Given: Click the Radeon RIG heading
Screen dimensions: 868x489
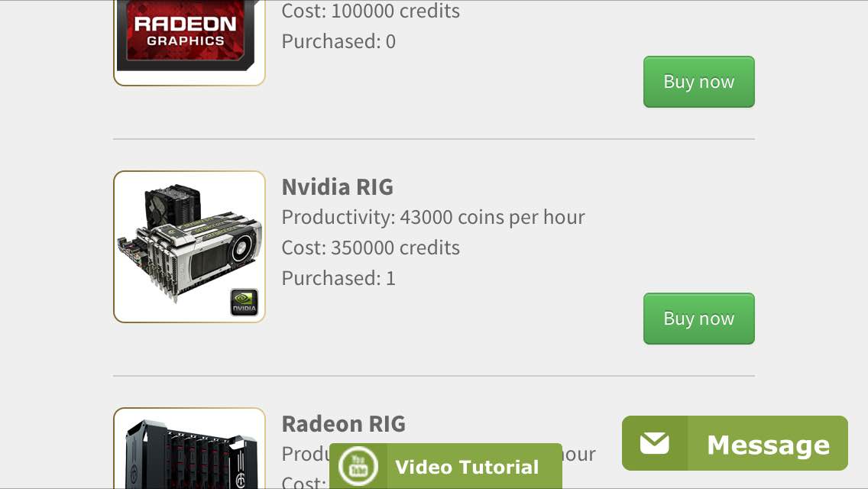Looking at the screenshot, I should click(343, 424).
